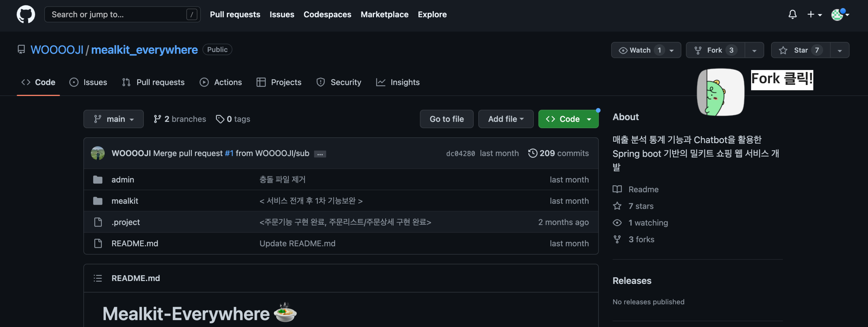Click WOOOOJI's commit author avatar
Viewport: 868px width, 327px height.
[98, 153]
